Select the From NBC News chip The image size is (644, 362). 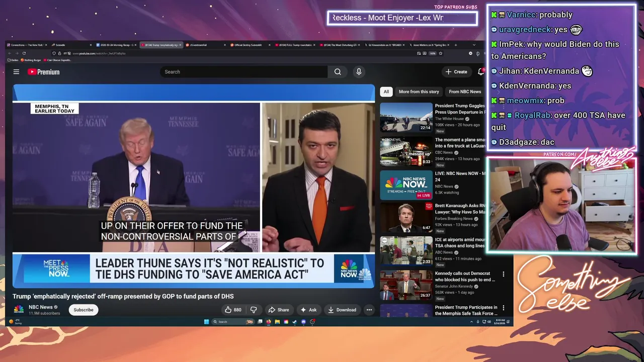click(x=465, y=92)
